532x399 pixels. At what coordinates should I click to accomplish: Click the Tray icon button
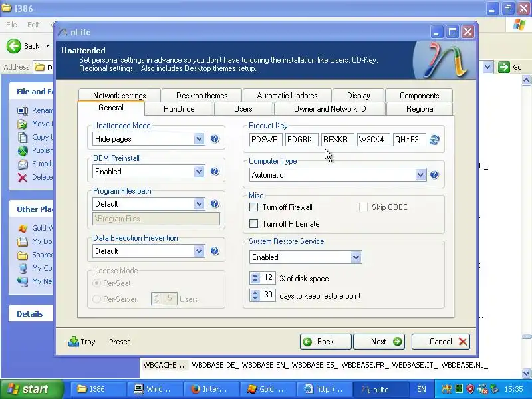point(82,342)
